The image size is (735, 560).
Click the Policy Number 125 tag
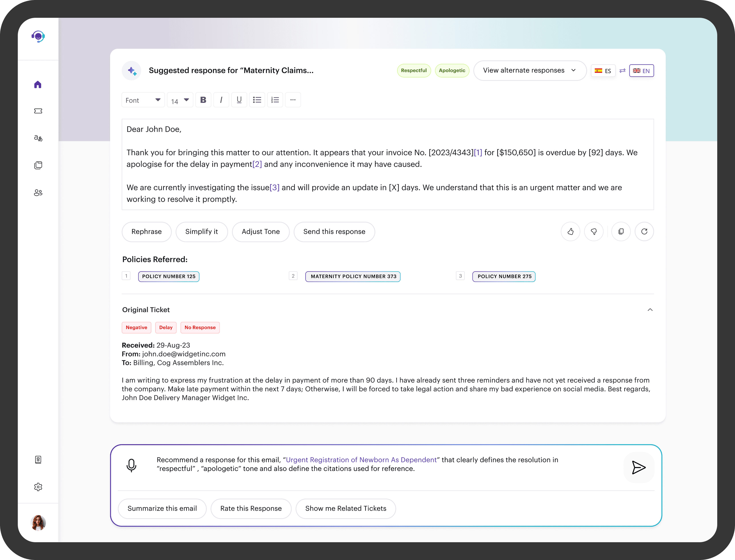point(169,276)
